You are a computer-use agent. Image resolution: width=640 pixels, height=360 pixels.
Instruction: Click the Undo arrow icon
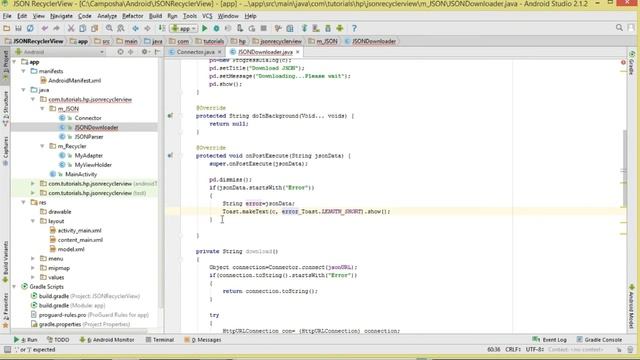44,28
